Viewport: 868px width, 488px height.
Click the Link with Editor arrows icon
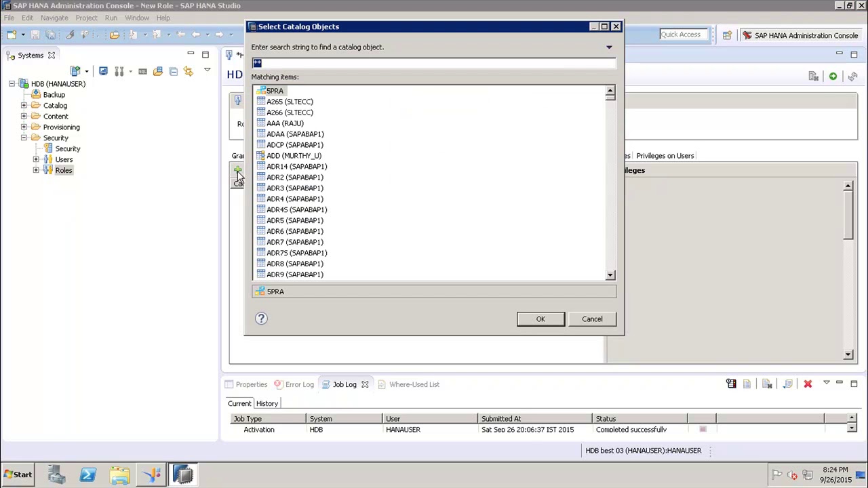[188, 71]
